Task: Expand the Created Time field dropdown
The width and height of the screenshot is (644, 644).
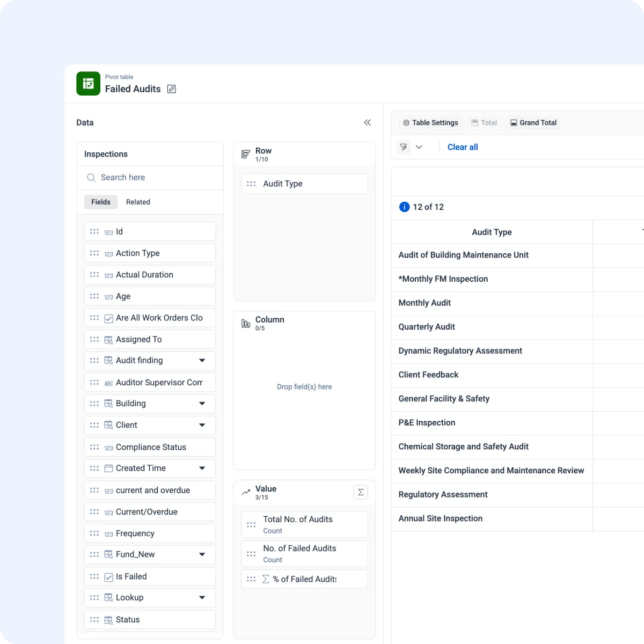Action: coord(202,468)
